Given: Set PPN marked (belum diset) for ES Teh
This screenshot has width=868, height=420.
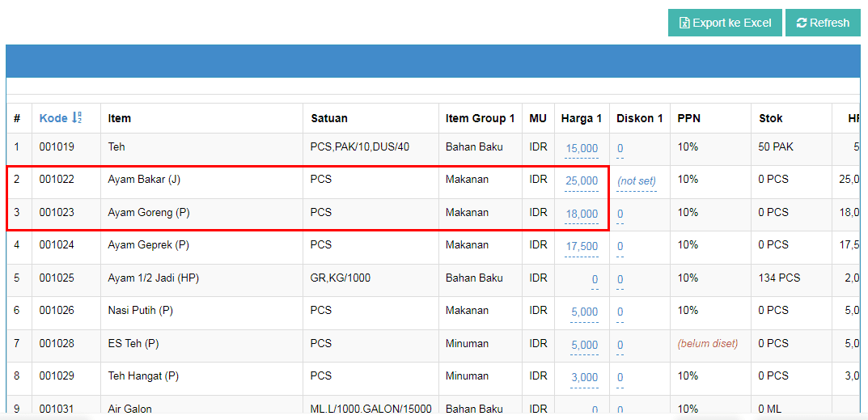Looking at the screenshot, I should [708, 343].
